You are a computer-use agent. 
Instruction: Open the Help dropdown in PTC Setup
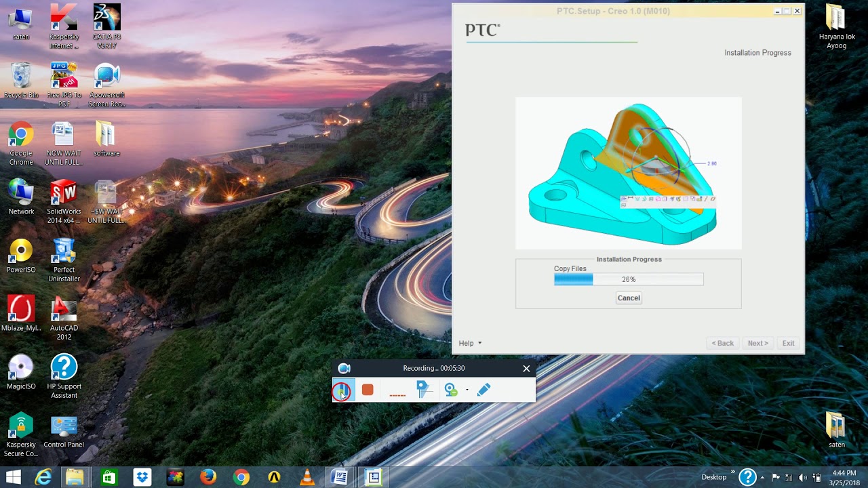pyautogui.click(x=470, y=343)
